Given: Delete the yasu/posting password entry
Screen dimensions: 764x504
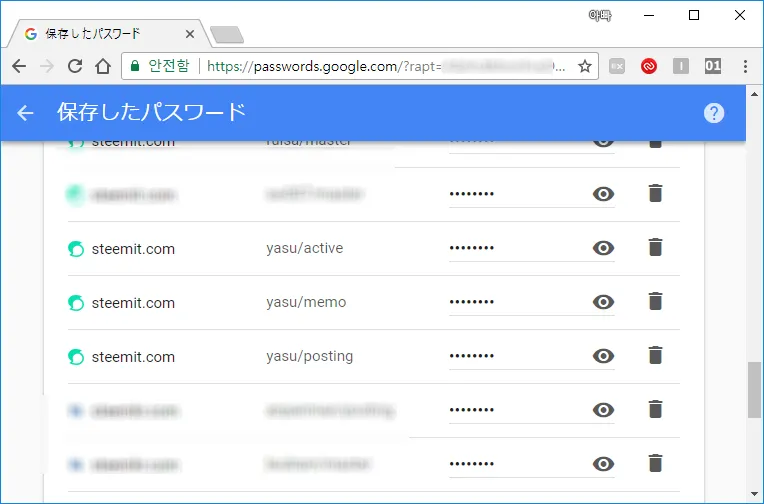Looking at the screenshot, I should coord(655,355).
